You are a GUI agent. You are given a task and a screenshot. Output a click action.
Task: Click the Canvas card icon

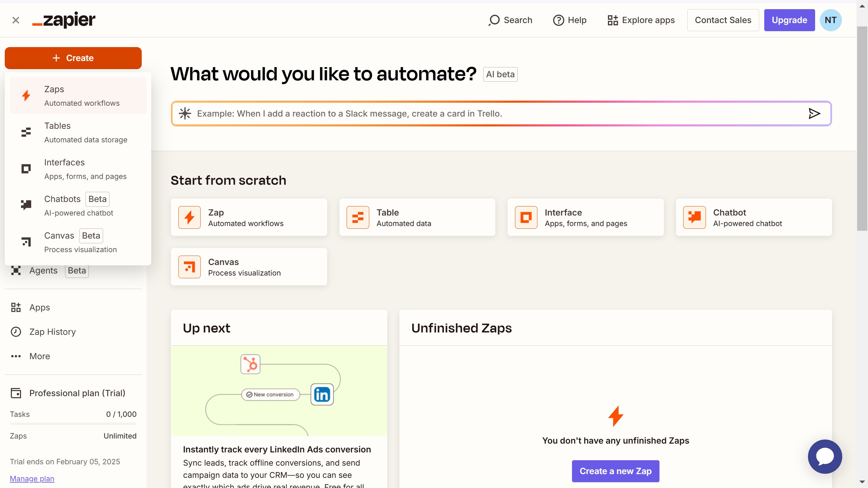(x=190, y=267)
